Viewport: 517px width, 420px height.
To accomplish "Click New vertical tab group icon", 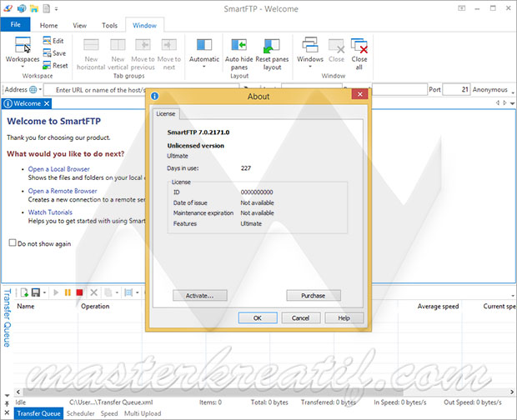I will coord(118,45).
